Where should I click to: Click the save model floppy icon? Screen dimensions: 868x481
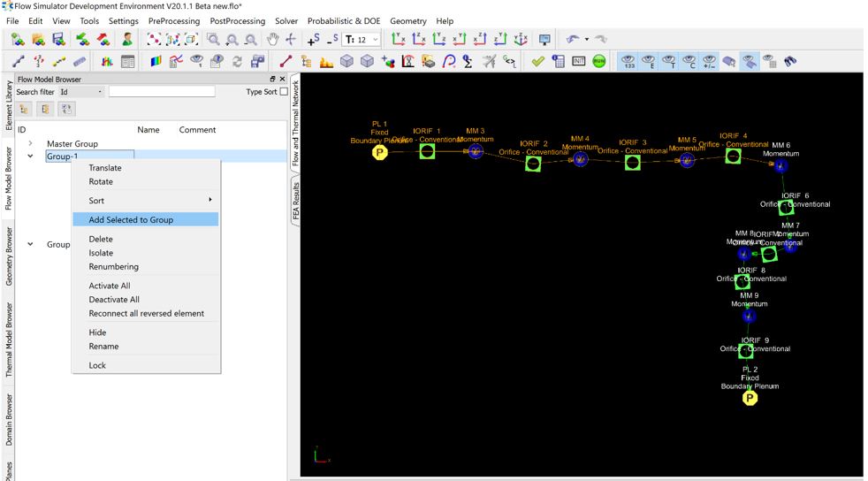[x=58, y=40]
